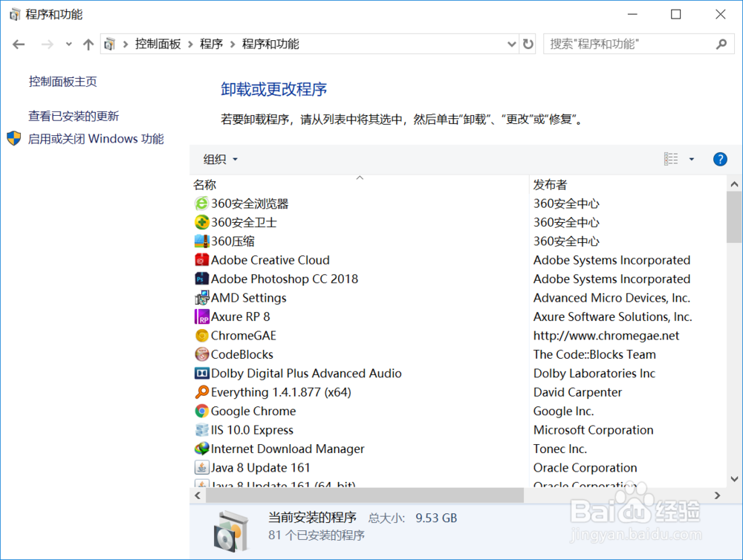Refresh the Programs and Features list

(x=528, y=44)
